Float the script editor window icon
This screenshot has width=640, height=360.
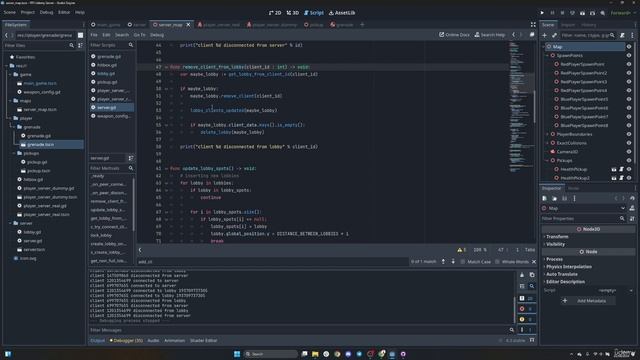click(532, 35)
